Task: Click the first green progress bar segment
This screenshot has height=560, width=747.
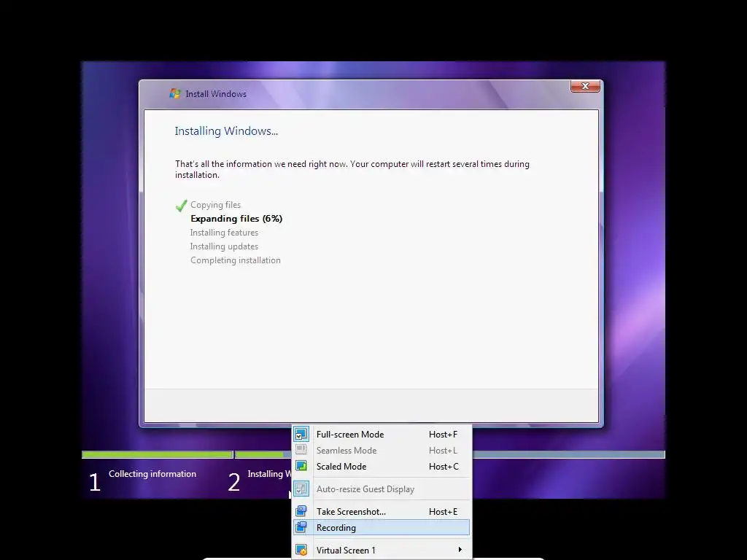Action: 158,455
